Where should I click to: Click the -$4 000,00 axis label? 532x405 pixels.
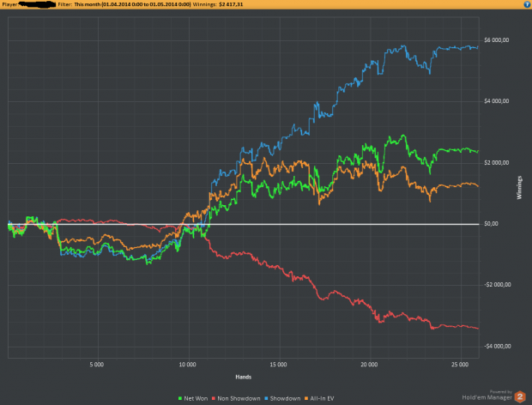(x=498, y=346)
